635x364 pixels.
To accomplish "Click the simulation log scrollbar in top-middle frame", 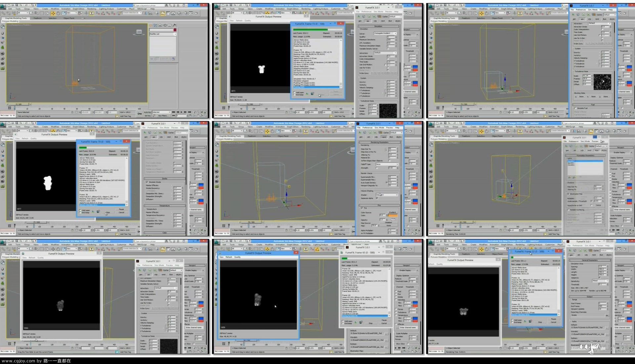I will (341, 63).
